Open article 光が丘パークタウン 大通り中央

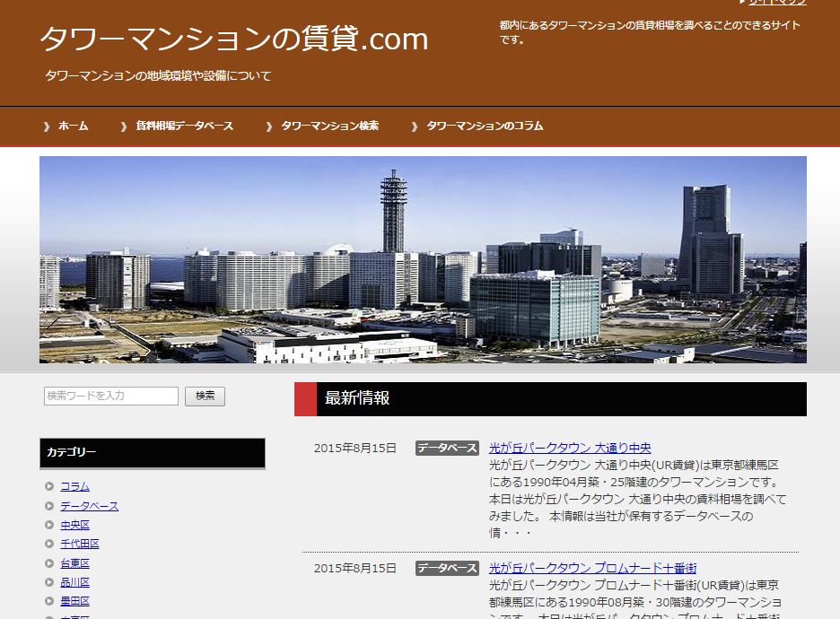(x=570, y=448)
